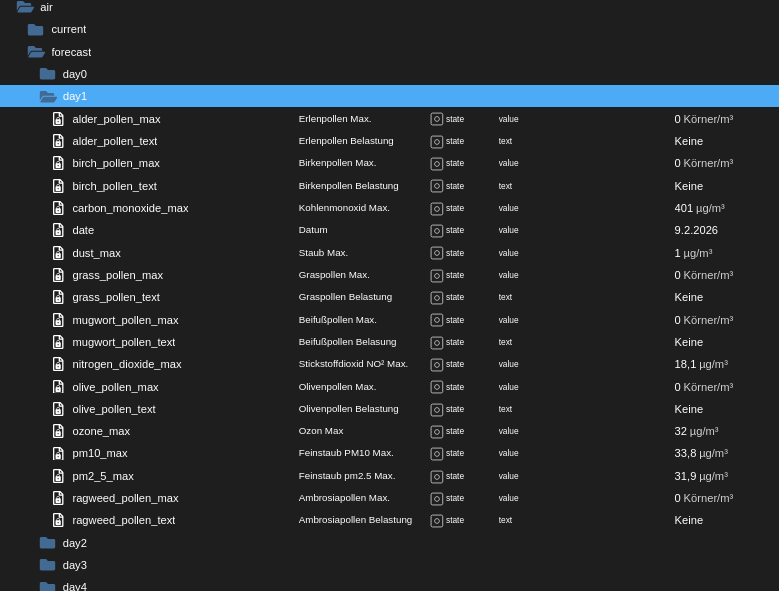Click state type icon for olive_pollen_text
The height and width of the screenshot is (591, 779).
[x=437, y=410]
